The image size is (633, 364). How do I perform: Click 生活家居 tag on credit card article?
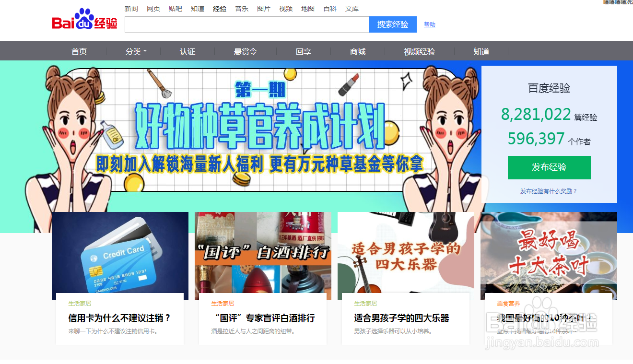point(80,304)
